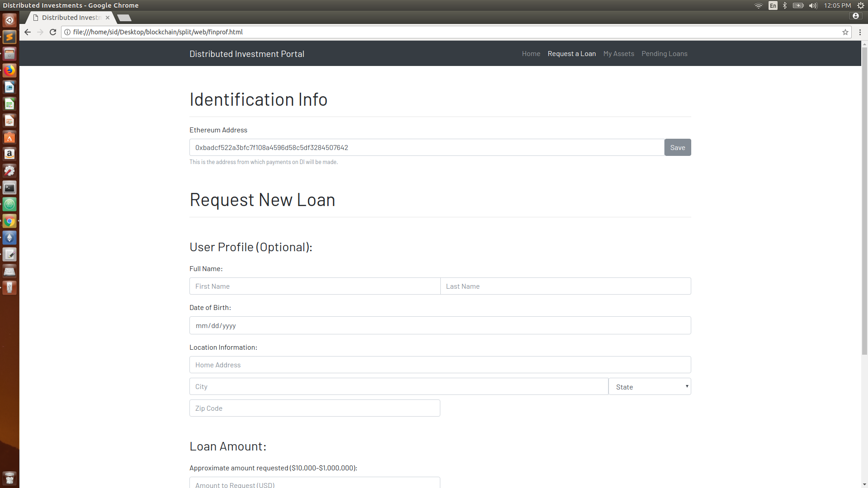Click the Wi-Fi indicator in system tray
The width and height of the screenshot is (868, 488).
[x=758, y=5]
